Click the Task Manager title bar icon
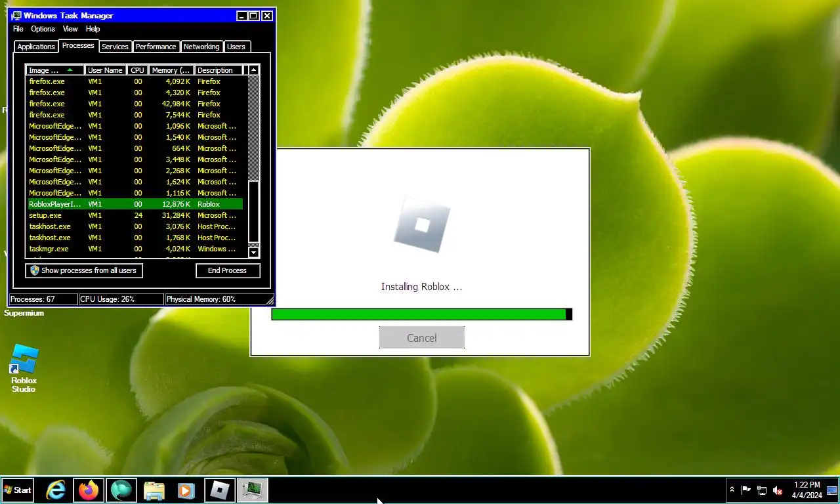This screenshot has height=504, width=840. tap(16, 16)
